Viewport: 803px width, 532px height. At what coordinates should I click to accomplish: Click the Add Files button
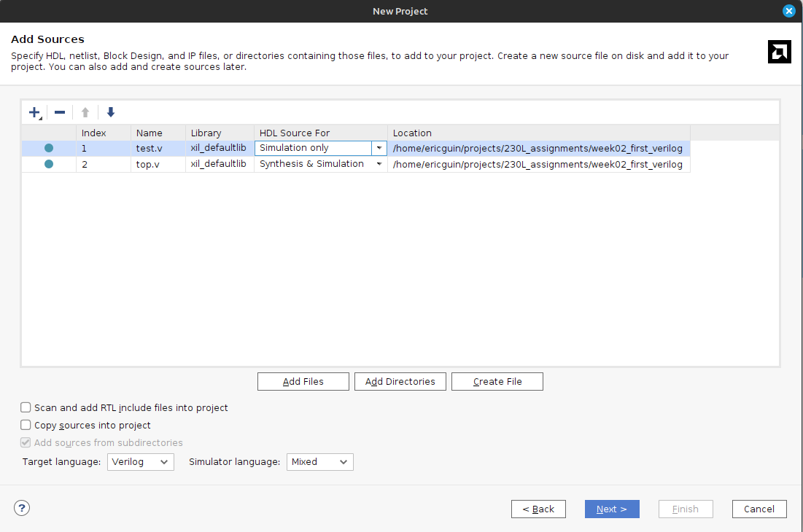point(303,381)
